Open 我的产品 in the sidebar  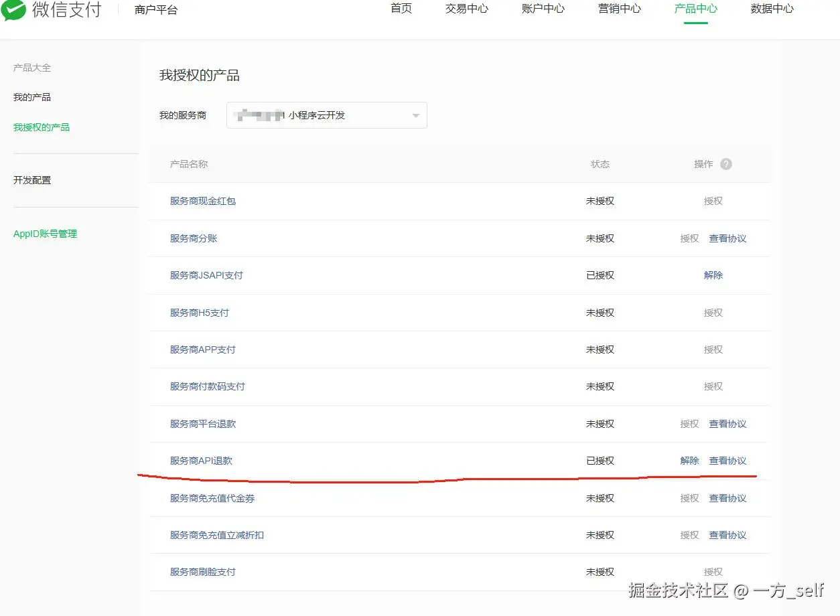tap(32, 97)
